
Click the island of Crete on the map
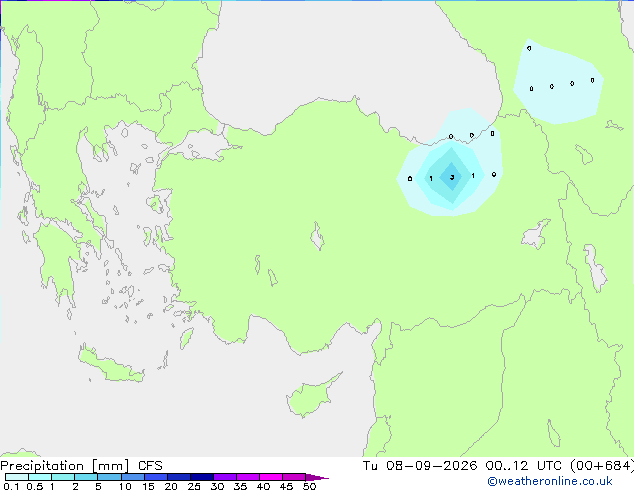(x=111, y=365)
